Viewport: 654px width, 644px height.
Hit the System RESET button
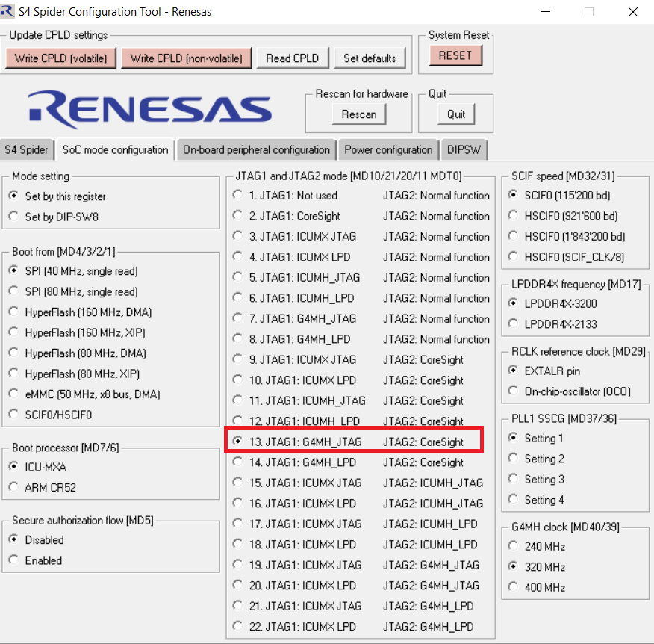coord(455,55)
